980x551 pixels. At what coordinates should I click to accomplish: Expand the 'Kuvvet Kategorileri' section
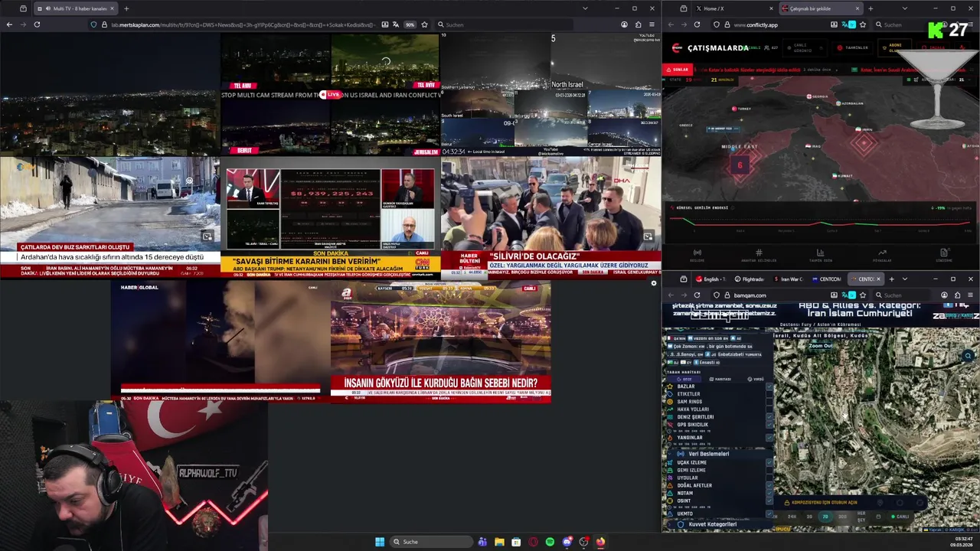pyautogui.click(x=717, y=524)
